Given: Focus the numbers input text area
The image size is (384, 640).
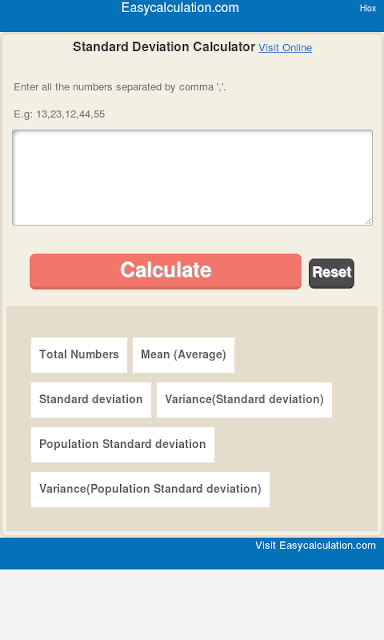Looking at the screenshot, I should click(192, 178).
